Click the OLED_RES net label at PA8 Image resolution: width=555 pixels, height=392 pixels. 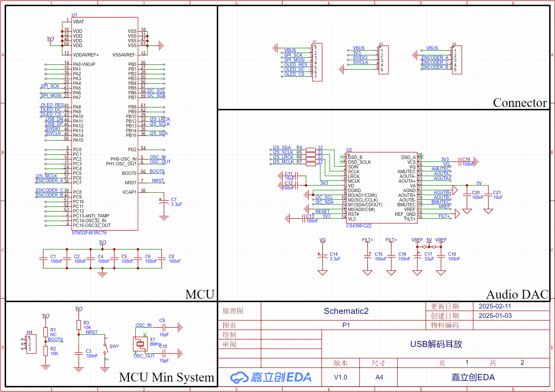tap(52, 105)
